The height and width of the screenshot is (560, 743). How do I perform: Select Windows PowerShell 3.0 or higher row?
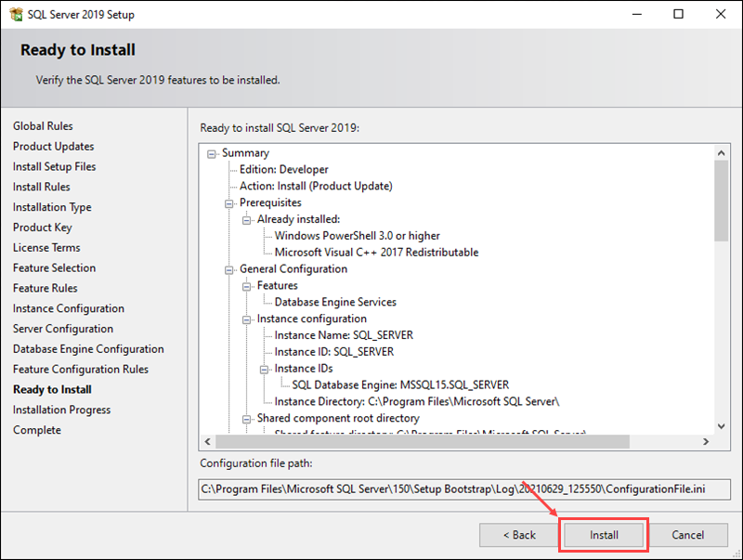tap(358, 236)
